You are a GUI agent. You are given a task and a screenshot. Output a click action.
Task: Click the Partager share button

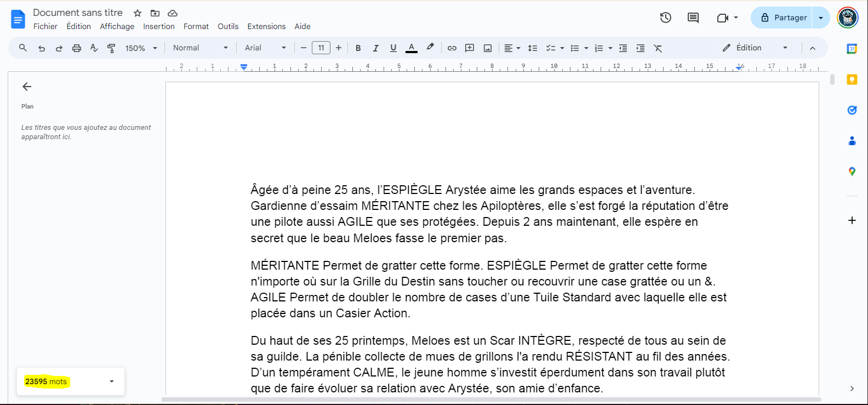(784, 18)
